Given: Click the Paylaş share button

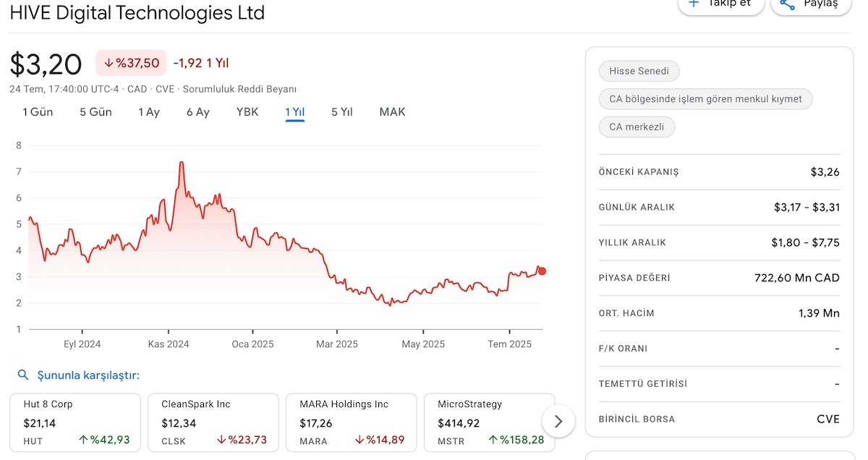Looking at the screenshot, I should tap(810, 4).
